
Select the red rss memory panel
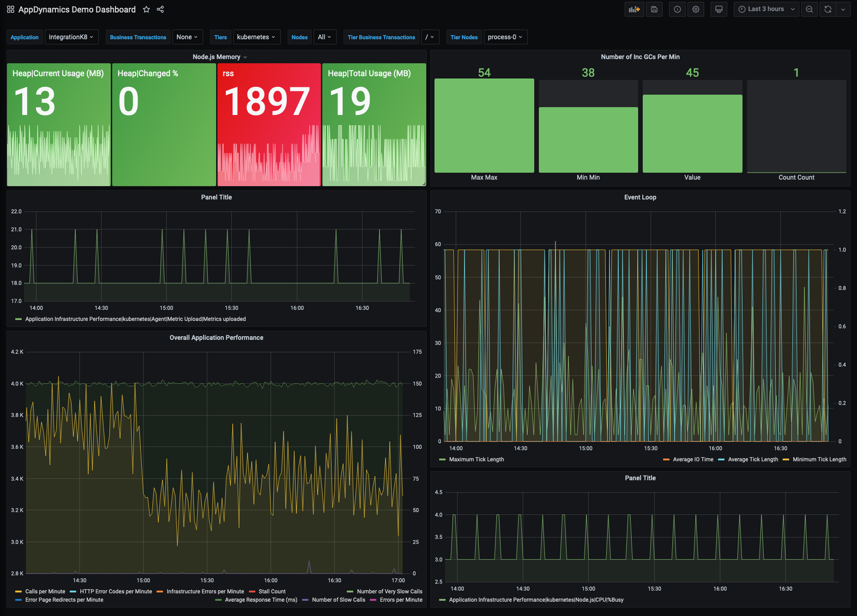tap(269, 125)
